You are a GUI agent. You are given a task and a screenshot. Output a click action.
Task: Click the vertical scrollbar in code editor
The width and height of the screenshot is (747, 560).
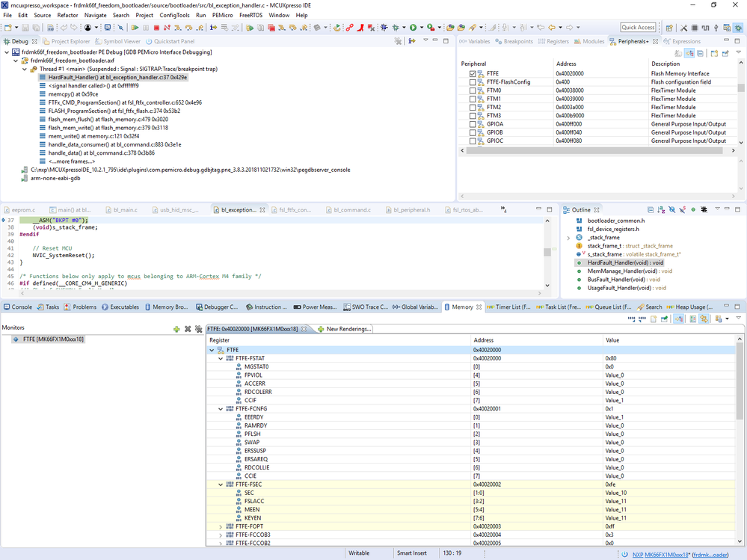pos(547,252)
